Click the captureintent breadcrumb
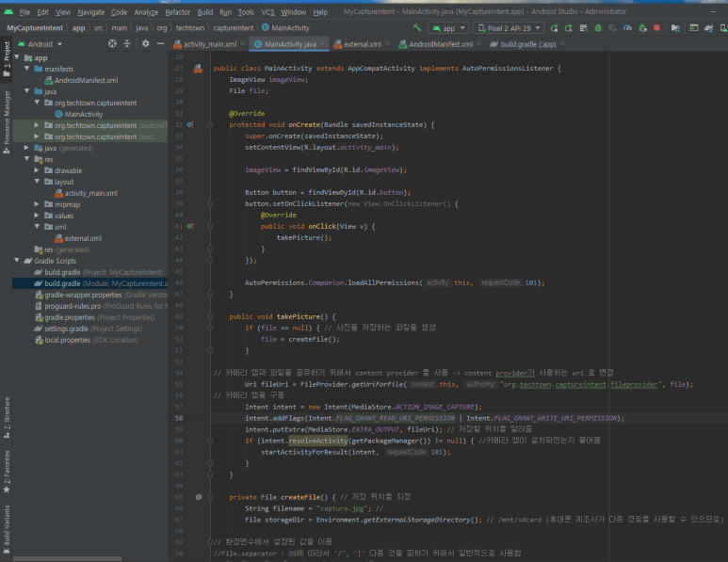The image size is (728, 562). click(234, 28)
